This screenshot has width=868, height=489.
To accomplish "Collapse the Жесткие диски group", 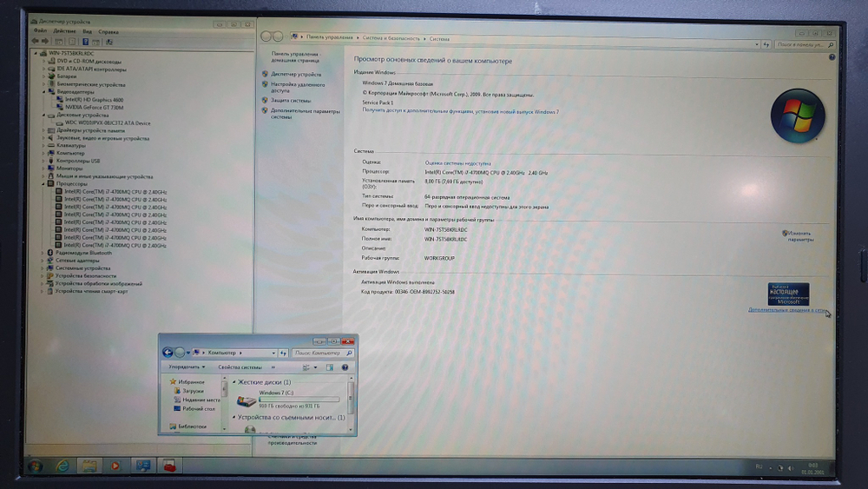I will [233, 382].
